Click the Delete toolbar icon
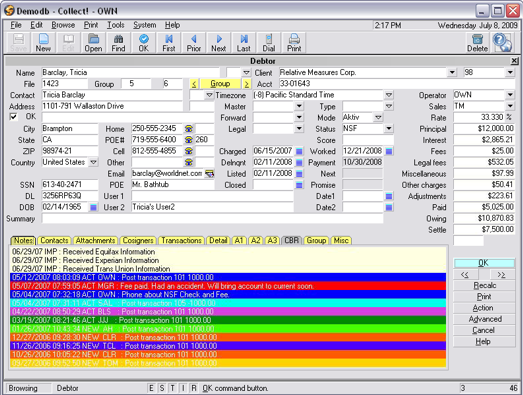This screenshot has height=395, width=523. tap(477, 43)
